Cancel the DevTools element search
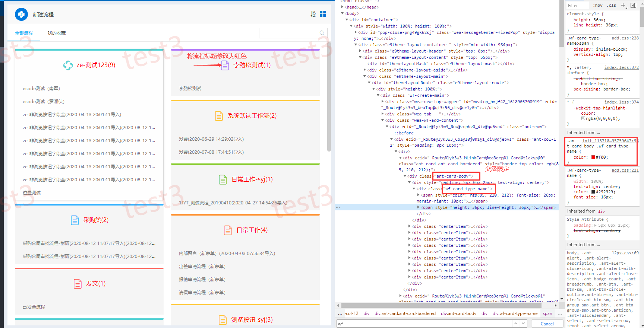The width and height of the screenshot is (644, 328). coord(547,324)
